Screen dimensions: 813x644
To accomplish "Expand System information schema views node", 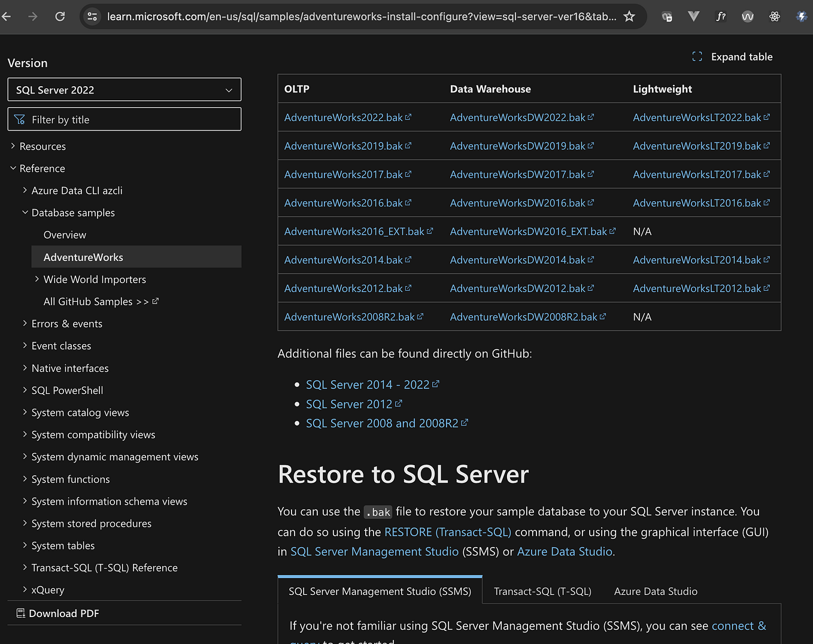I will tap(25, 501).
